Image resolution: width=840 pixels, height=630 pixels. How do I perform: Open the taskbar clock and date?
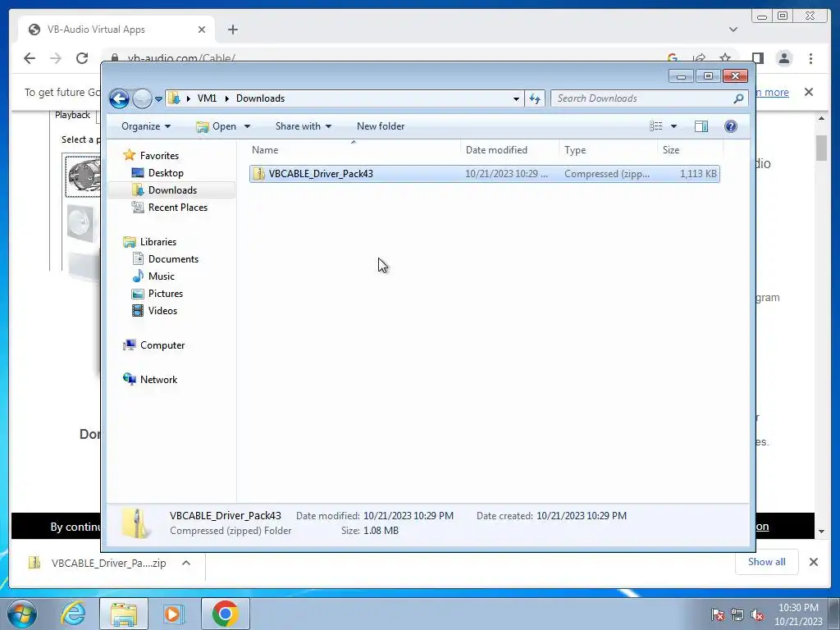[797, 614]
